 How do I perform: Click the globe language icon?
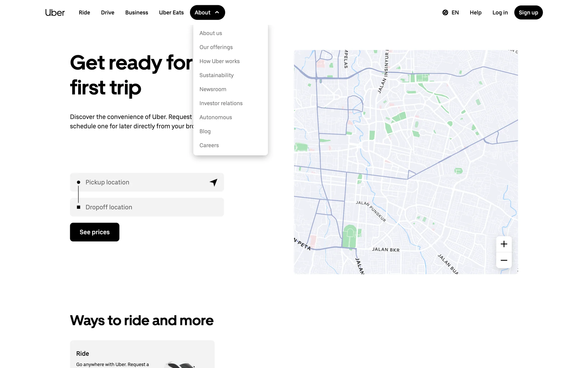click(445, 13)
